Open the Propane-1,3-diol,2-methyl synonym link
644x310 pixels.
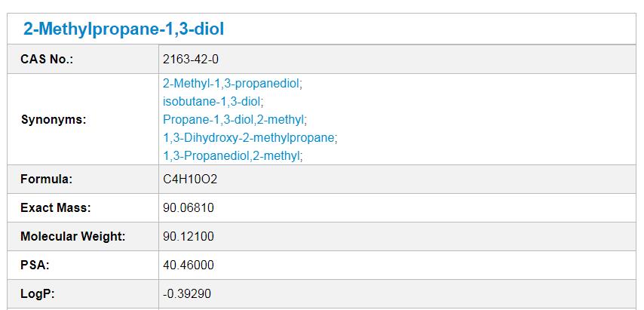pos(234,119)
